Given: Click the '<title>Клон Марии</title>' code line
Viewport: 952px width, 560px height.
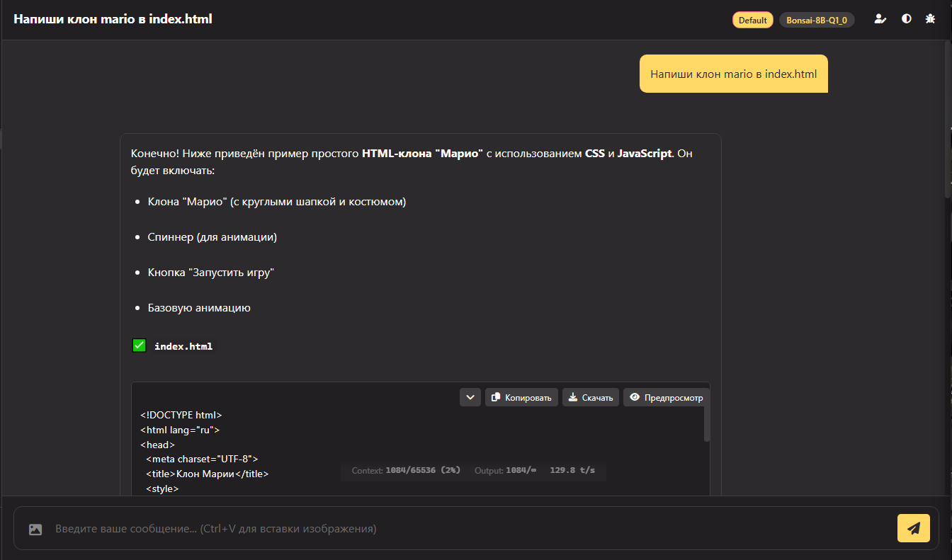Looking at the screenshot, I should [208, 474].
